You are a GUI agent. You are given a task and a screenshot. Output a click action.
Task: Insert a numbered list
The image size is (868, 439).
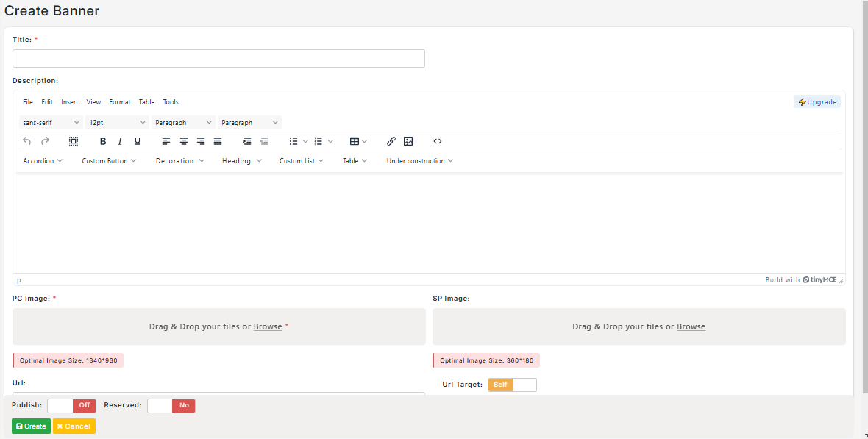pos(319,141)
